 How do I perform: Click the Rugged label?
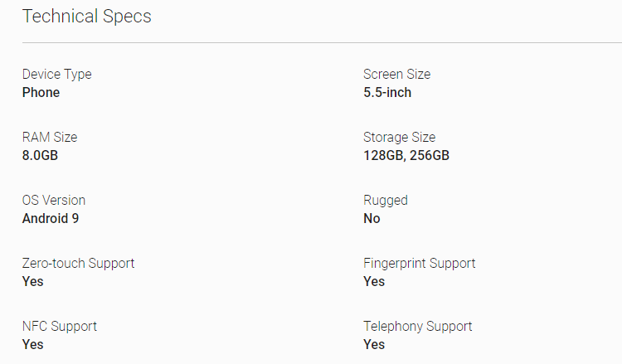tap(386, 201)
